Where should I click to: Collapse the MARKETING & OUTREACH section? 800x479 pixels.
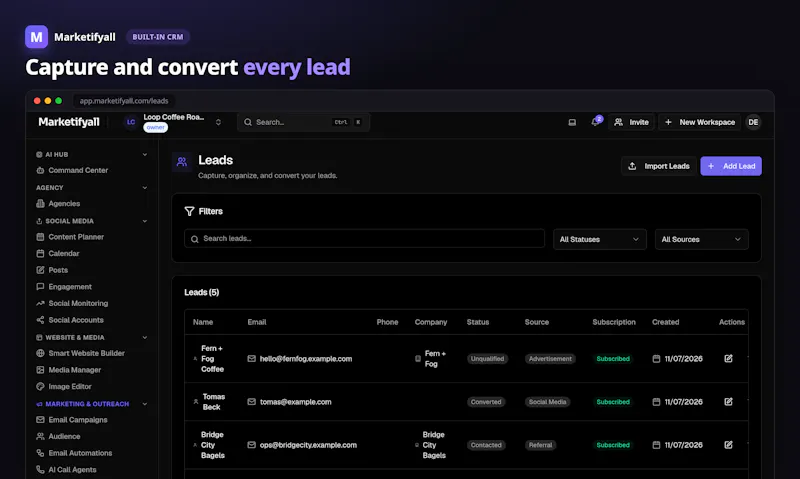pos(145,404)
